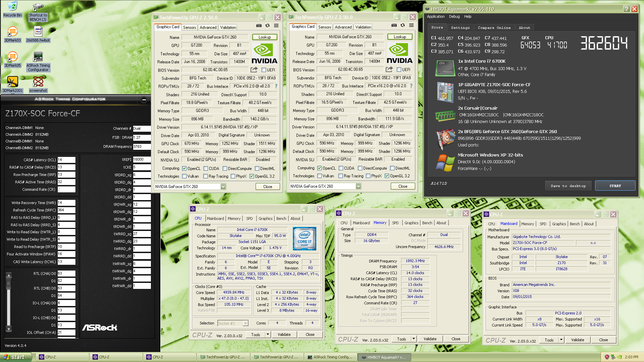Launch the 3DMark03 desktop shortcut
The height and width of the screenshot is (362, 644).
coord(12,34)
